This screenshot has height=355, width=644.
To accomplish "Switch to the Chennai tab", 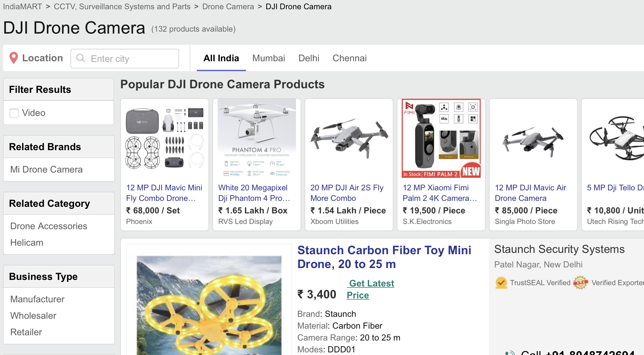I will [349, 58].
